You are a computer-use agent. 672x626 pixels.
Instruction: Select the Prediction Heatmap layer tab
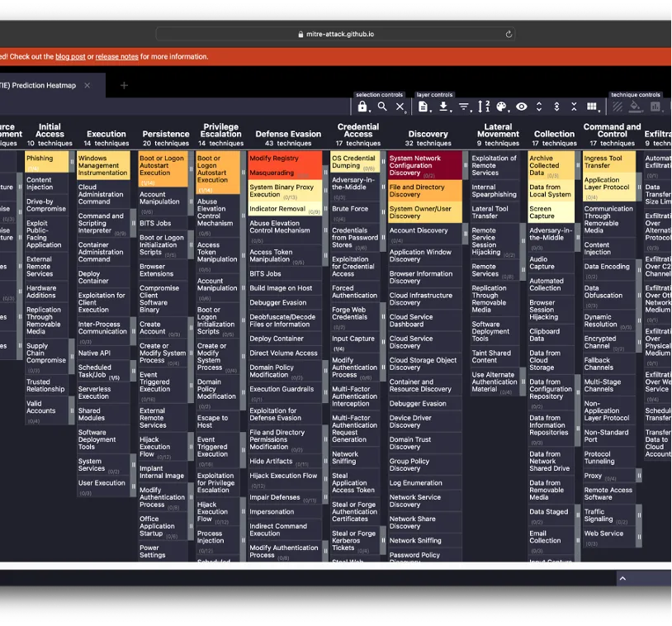coord(40,85)
